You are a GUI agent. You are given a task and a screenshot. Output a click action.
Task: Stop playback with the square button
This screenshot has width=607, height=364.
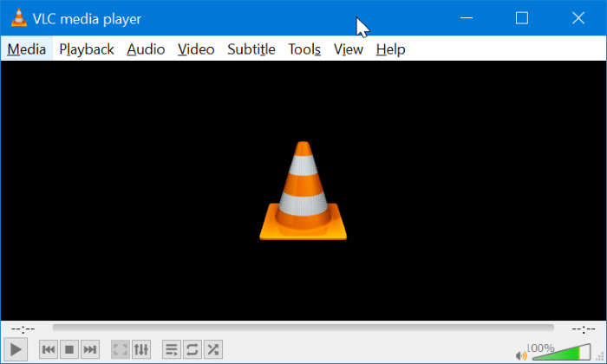(69, 349)
